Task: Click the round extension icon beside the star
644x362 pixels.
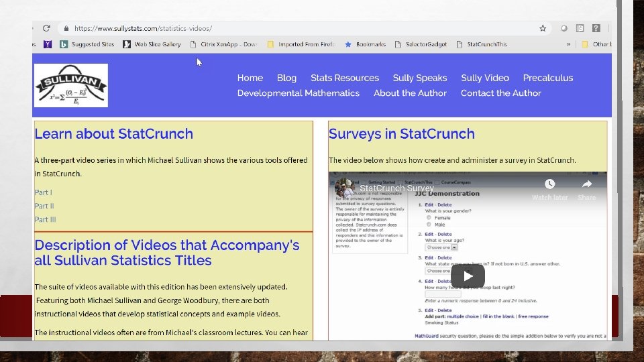Action: pyautogui.click(x=564, y=28)
